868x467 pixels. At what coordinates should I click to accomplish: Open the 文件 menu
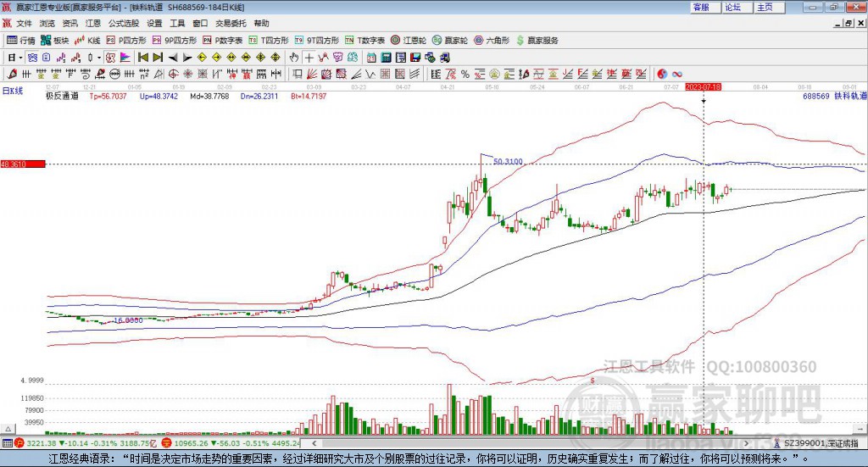pos(24,23)
